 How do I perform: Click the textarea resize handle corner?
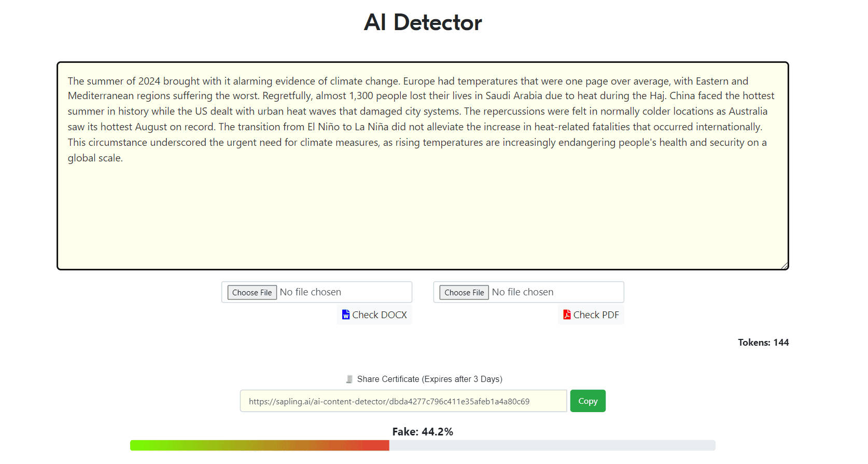click(784, 266)
